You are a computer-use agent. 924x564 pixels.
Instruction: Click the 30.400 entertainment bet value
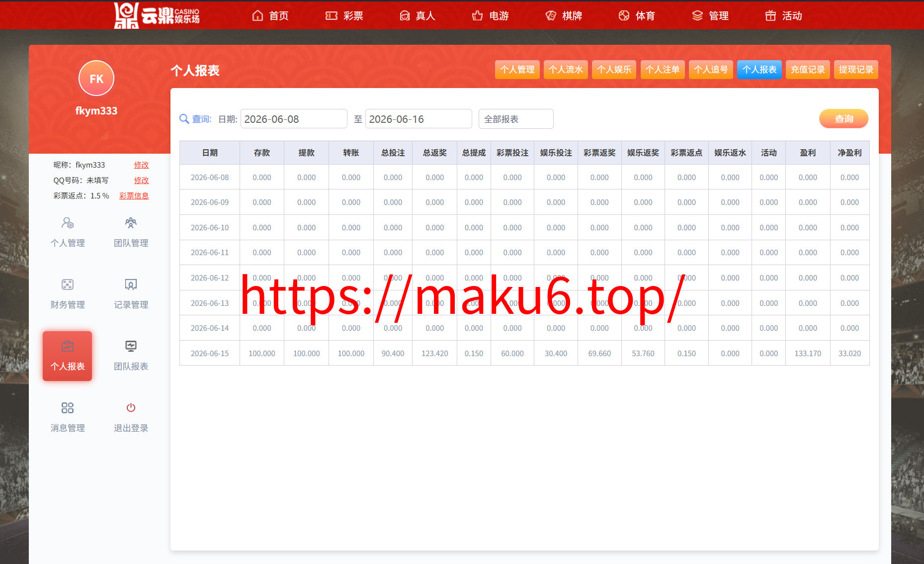coord(556,353)
